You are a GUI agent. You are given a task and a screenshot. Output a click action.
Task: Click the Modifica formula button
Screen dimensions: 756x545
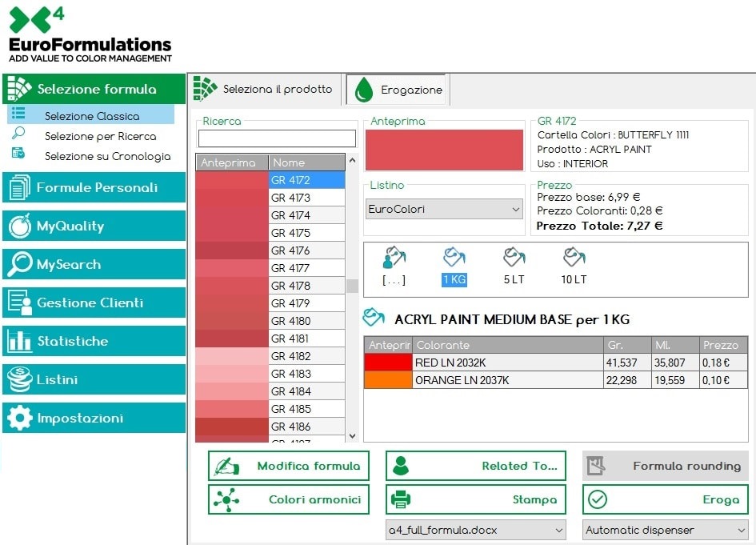(x=289, y=466)
